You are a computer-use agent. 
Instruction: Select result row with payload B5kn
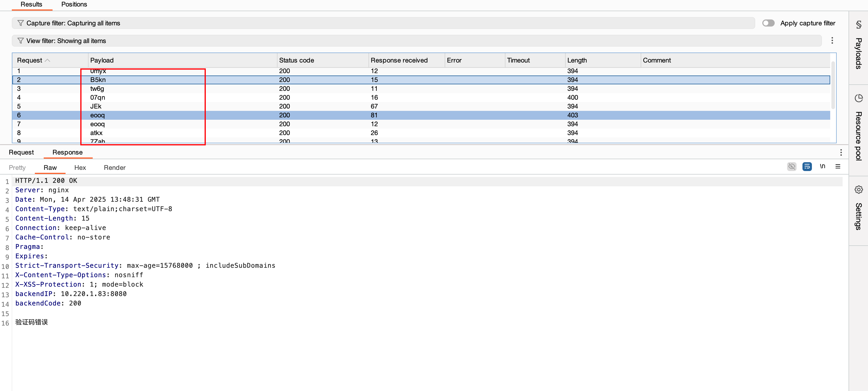click(x=421, y=80)
